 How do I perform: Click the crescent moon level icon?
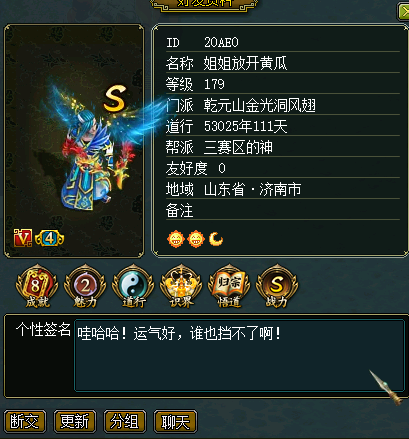(x=216, y=239)
